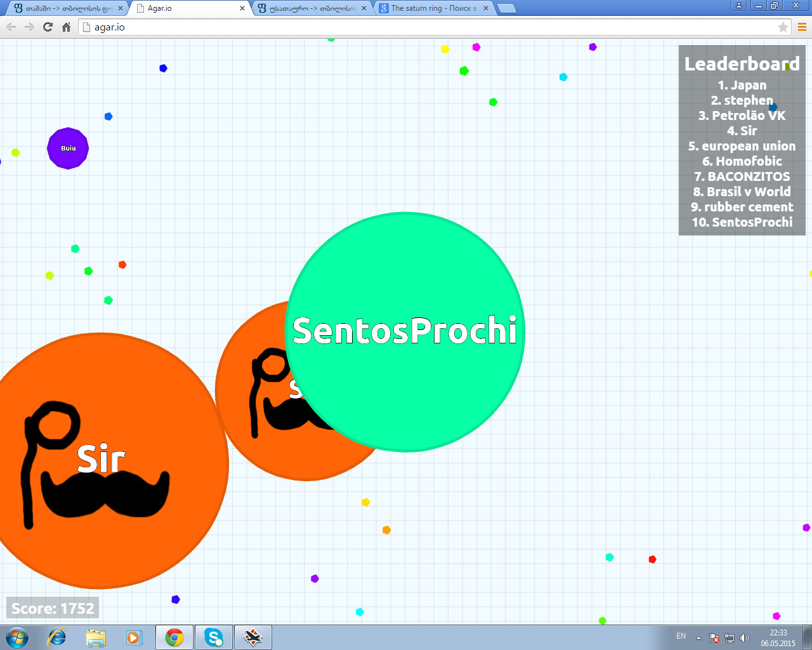Image resolution: width=812 pixels, height=650 pixels.
Task: Switch to the Agar.io tab
Action: coord(189,8)
